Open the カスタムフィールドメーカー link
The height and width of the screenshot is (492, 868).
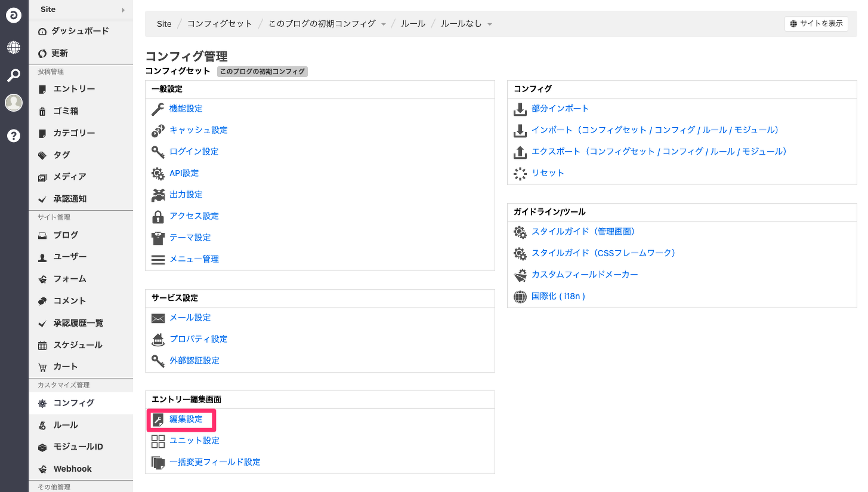pyautogui.click(x=585, y=275)
